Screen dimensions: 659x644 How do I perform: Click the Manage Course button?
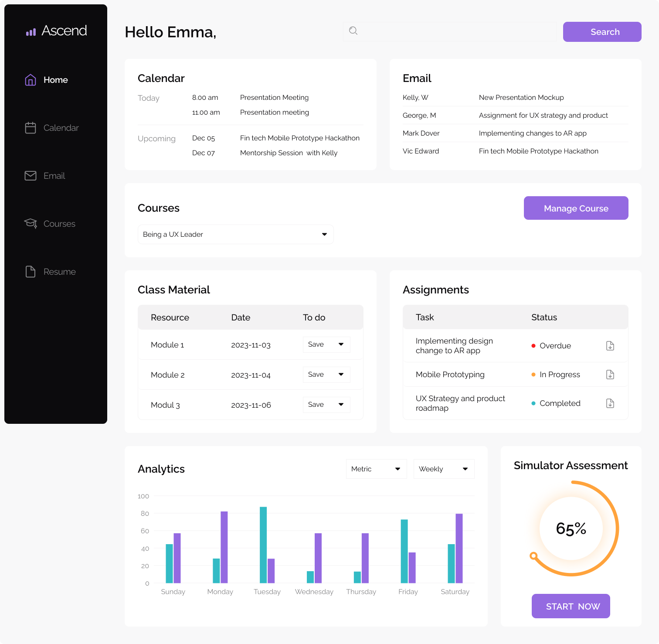pos(576,208)
